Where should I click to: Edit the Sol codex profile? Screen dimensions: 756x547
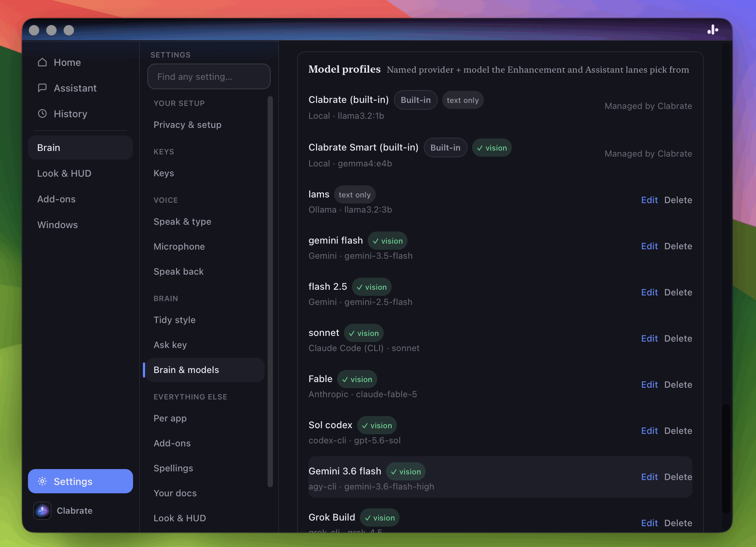[x=649, y=431]
